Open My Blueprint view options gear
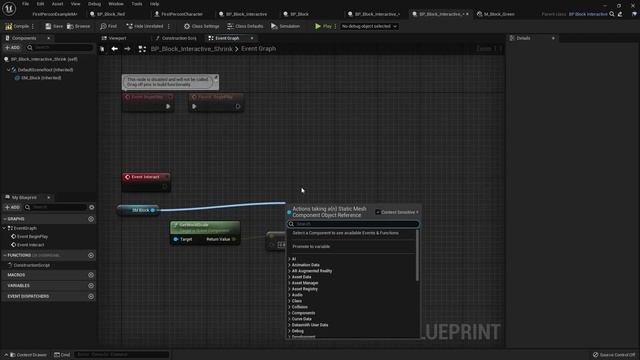Screen dimensions: 640x360 (x=91, y=207)
